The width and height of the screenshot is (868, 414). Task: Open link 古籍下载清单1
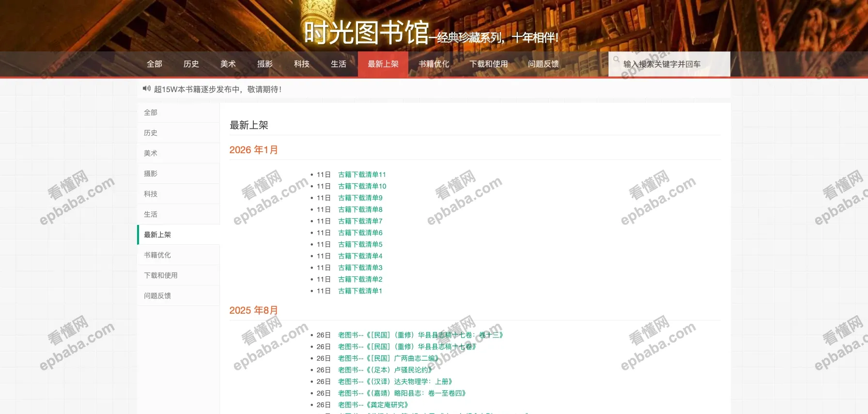click(x=360, y=291)
